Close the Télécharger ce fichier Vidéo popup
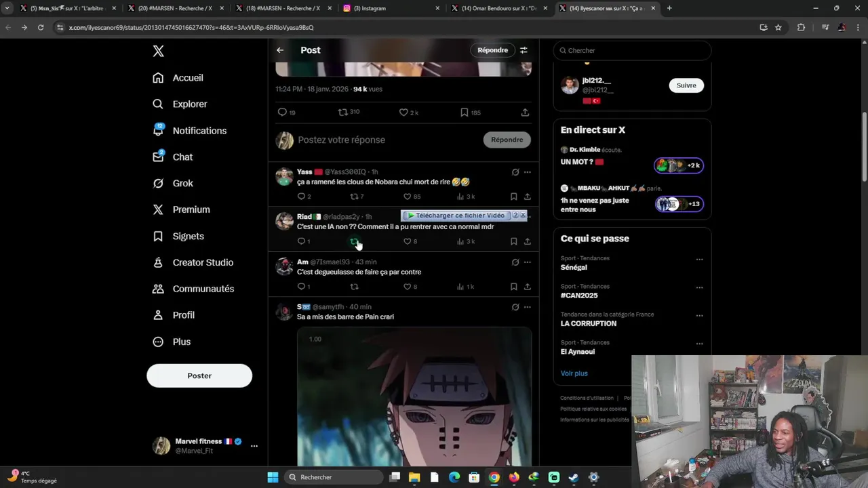The image size is (868, 488). tap(523, 216)
